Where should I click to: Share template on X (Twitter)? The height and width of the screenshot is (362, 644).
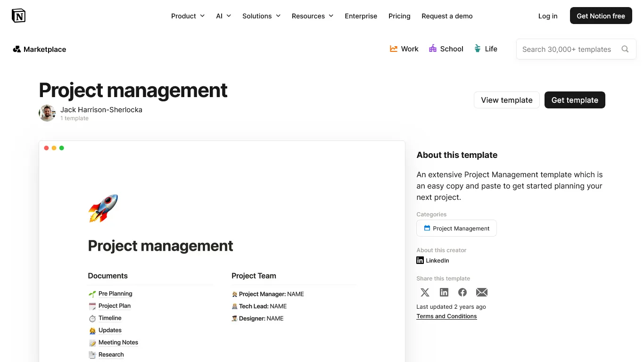[x=425, y=292]
